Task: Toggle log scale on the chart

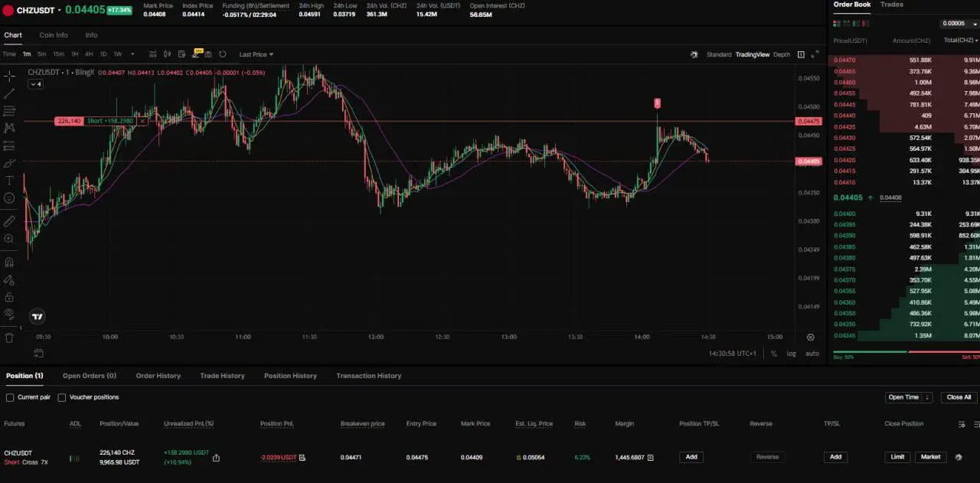Action: pyautogui.click(x=791, y=354)
